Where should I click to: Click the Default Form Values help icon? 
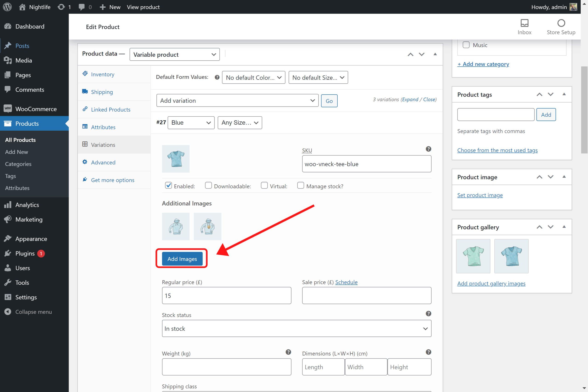[x=217, y=77]
